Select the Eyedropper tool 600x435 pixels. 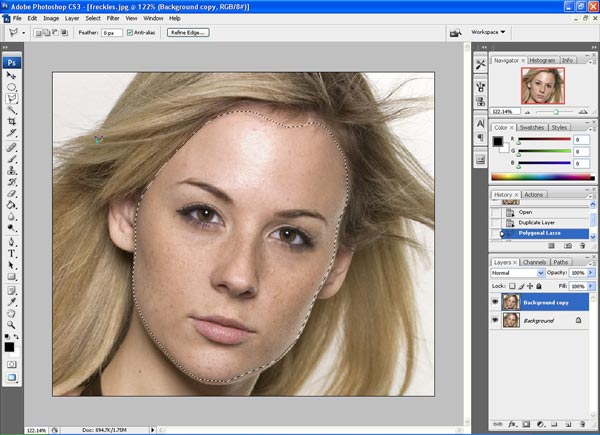pyautogui.click(x=11, y=302)
